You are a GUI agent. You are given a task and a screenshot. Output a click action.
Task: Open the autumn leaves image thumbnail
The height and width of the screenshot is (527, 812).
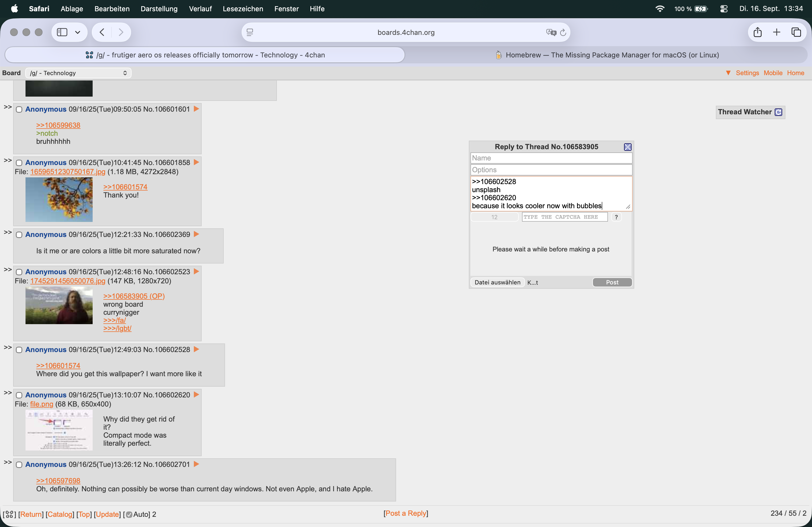click(59, 200)
